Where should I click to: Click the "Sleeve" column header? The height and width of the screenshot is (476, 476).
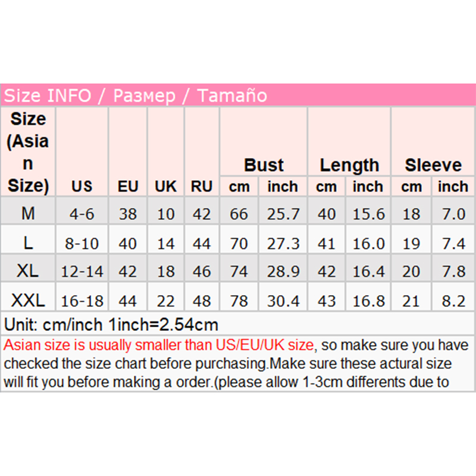tap(433, 165)
